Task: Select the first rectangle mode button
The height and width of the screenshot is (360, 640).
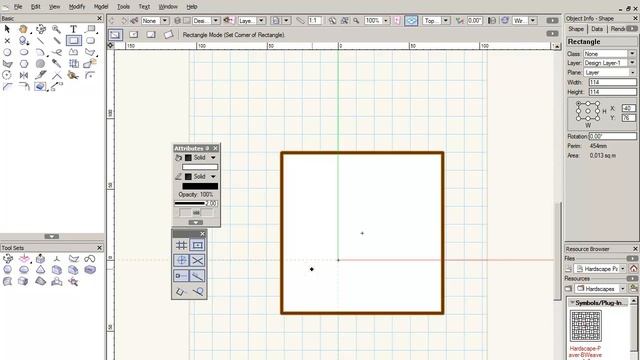Action: [x=115, y=35]
